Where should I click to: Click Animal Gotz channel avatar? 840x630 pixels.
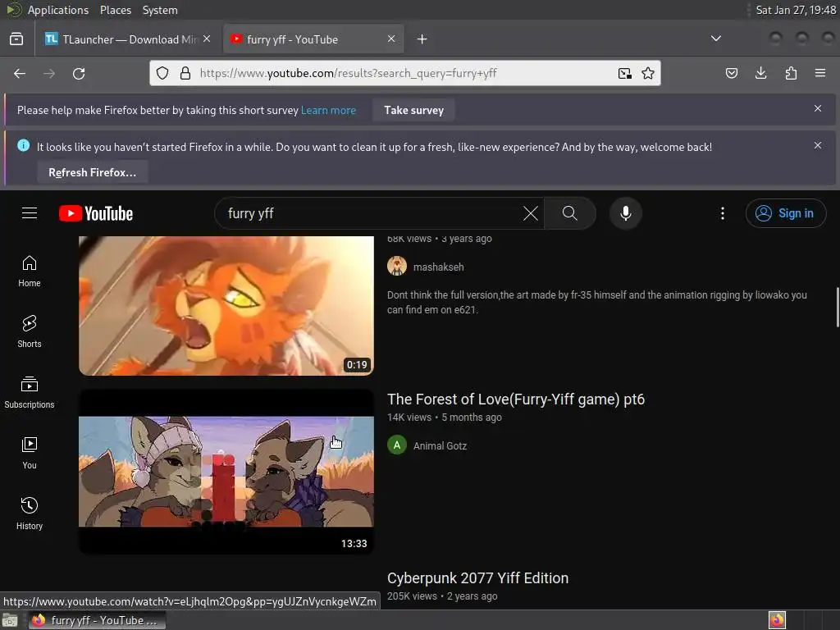397,445
